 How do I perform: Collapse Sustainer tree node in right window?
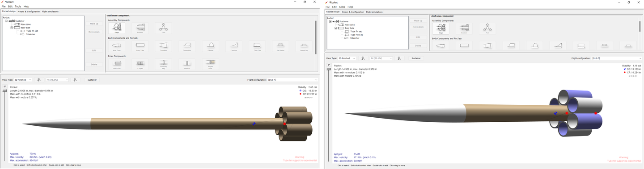330,21
